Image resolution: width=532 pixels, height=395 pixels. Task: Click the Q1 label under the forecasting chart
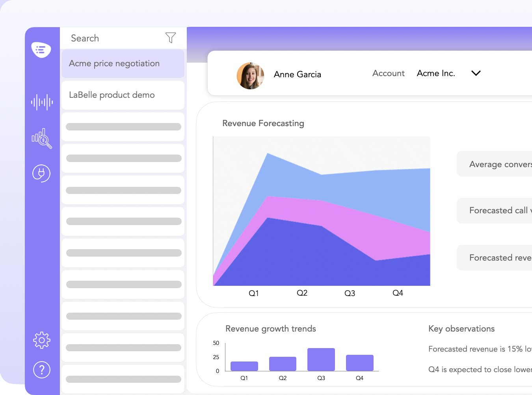point(254,293)
